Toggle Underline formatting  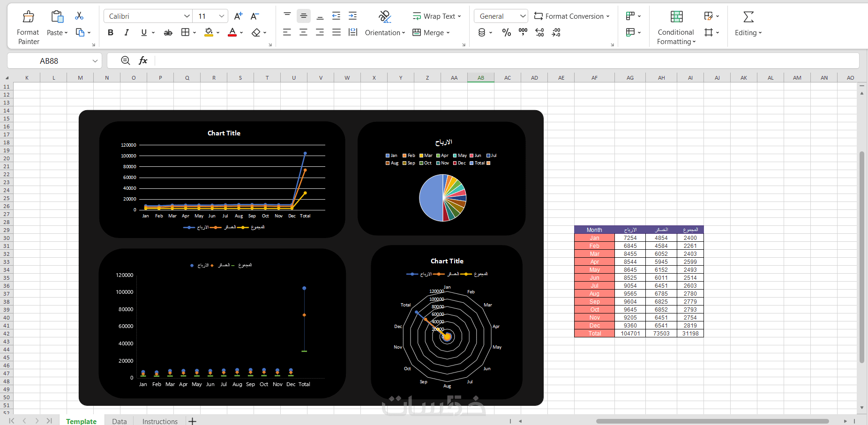(144, 32)
